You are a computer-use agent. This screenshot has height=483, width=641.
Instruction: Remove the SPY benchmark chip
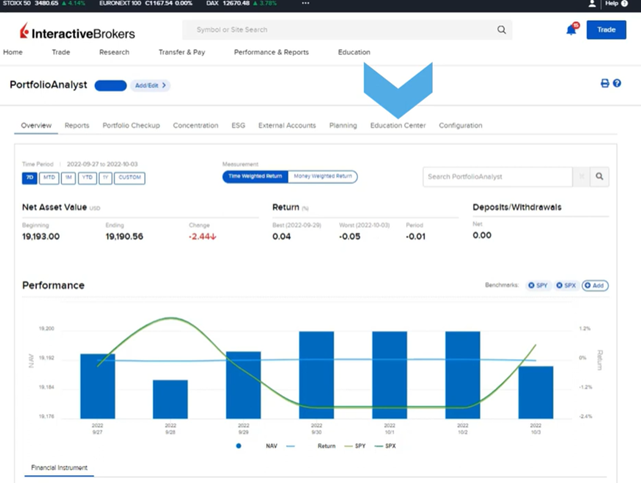pyautogui.click(x=531, y=285)
